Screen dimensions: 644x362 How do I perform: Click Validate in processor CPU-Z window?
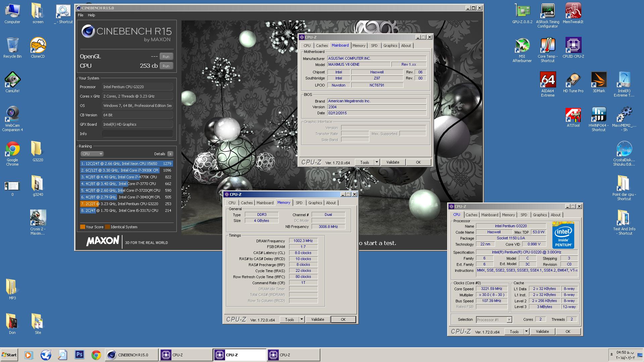pos(542,331)
